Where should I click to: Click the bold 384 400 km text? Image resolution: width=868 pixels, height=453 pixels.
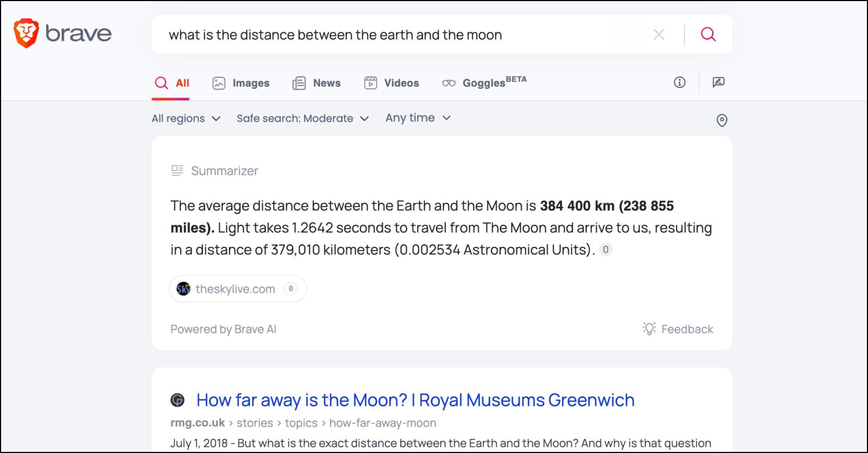pyautogui.click(x=577, y=206)
